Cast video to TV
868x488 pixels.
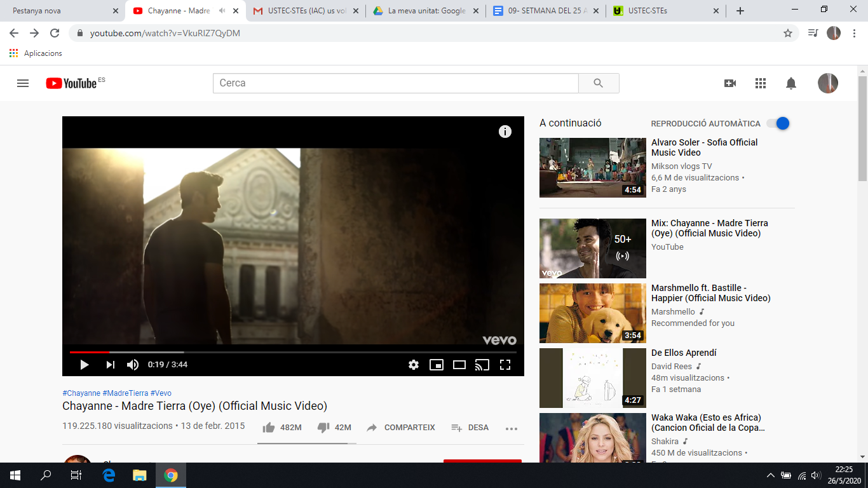tap(482, 365)
